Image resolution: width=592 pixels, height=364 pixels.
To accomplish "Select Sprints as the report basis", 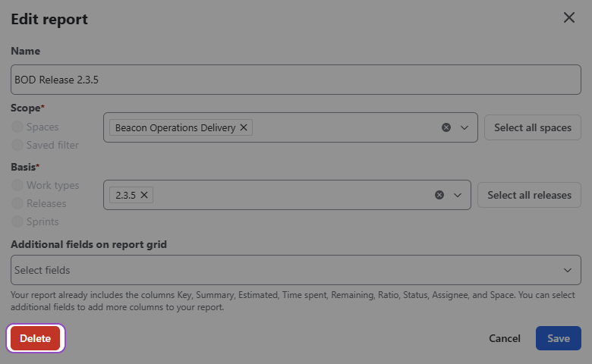I will coord(17,221).
